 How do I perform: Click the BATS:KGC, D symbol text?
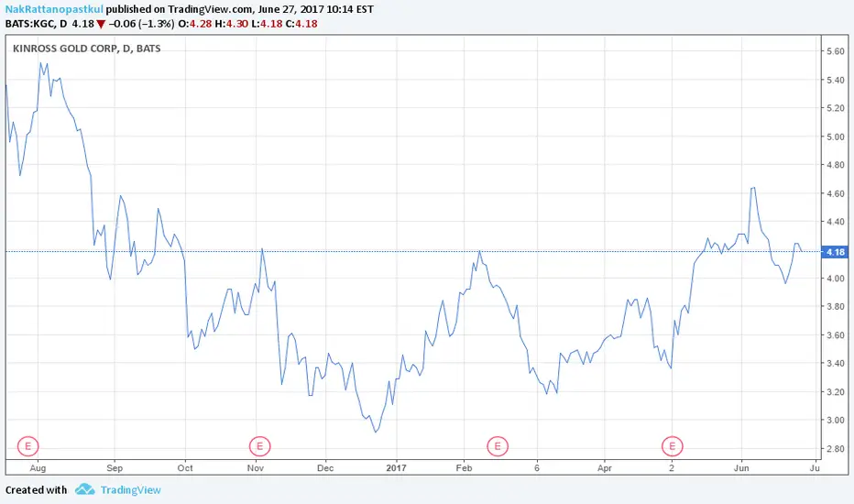click(x=36, y=24)
